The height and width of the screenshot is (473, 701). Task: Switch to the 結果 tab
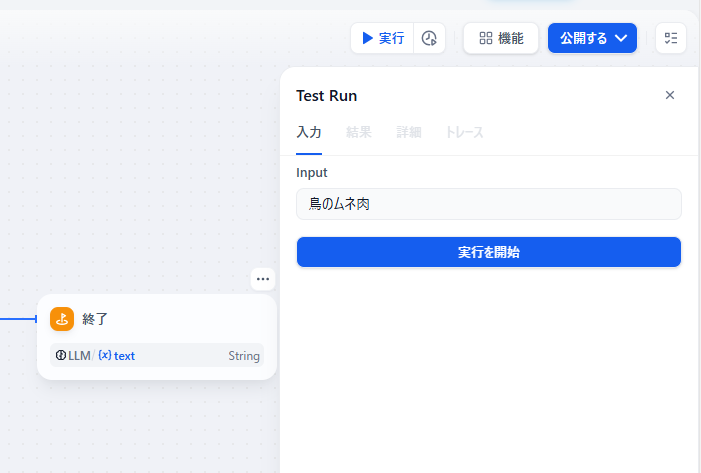tap(359, 132)
